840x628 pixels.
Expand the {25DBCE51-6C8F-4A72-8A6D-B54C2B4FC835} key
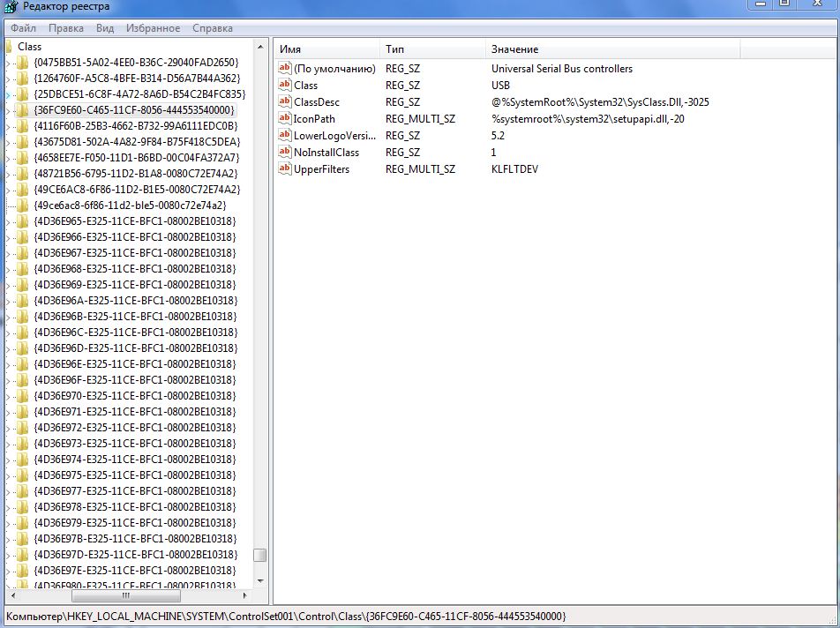(x=8, y=95)
